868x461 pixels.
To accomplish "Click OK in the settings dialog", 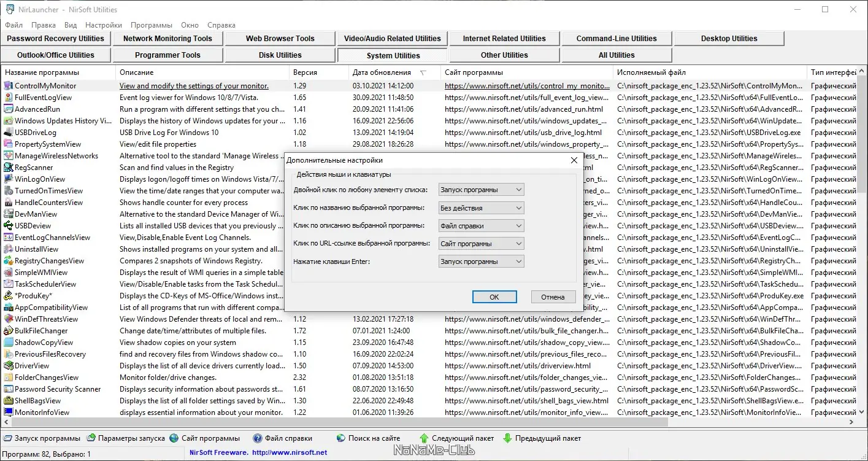I will 494,296.
